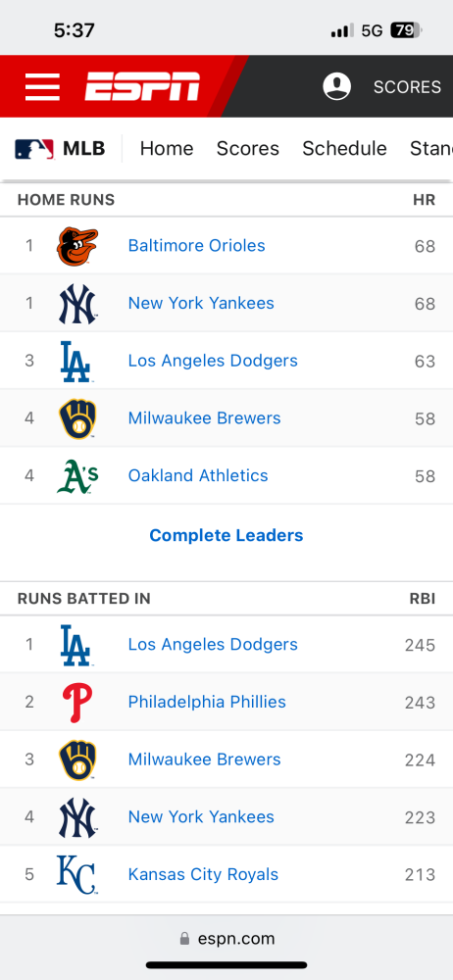453x980 pixels.
Task: Open the Baltimore Orioles team link
Action: (x=196, y=246)
